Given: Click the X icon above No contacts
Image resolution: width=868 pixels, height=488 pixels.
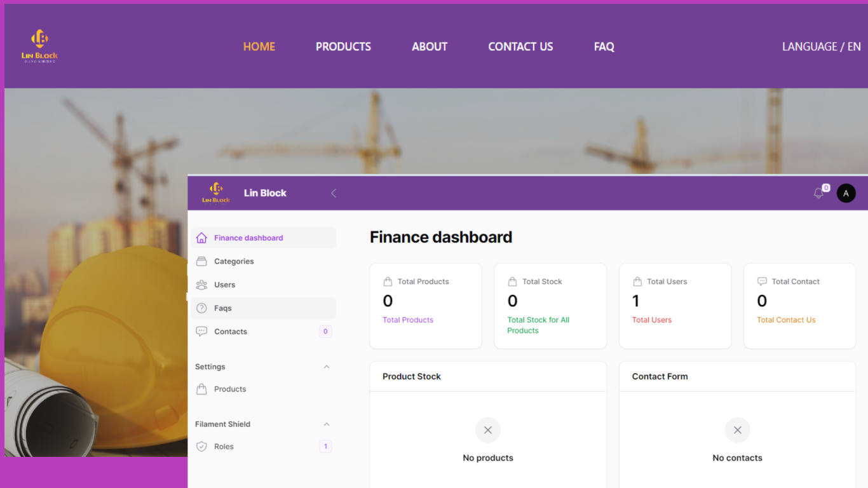Looking at the screenshot, I should click(x=738, y=430).
